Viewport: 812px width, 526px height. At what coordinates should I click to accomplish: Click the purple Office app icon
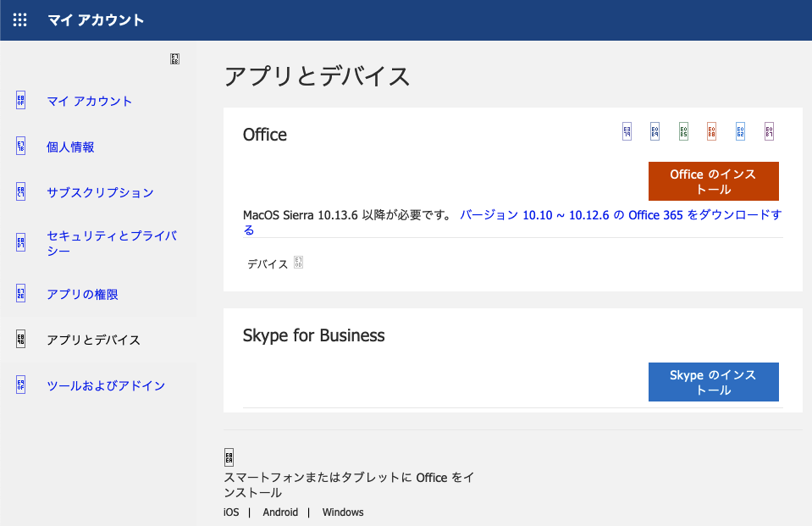[769, 131]
